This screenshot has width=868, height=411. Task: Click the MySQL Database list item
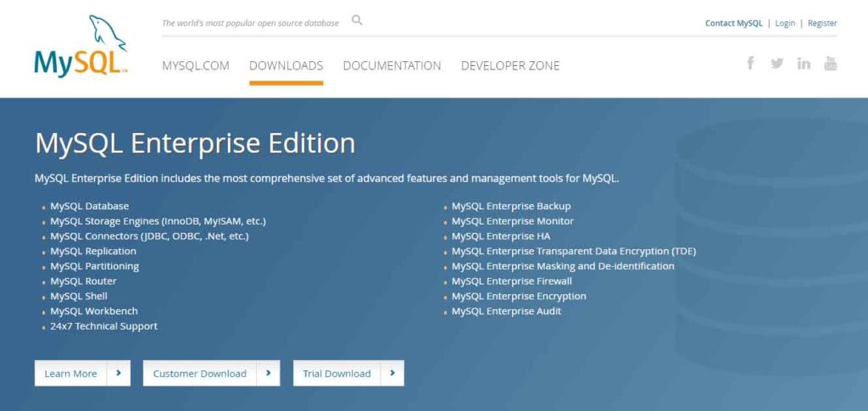[90, 206]
